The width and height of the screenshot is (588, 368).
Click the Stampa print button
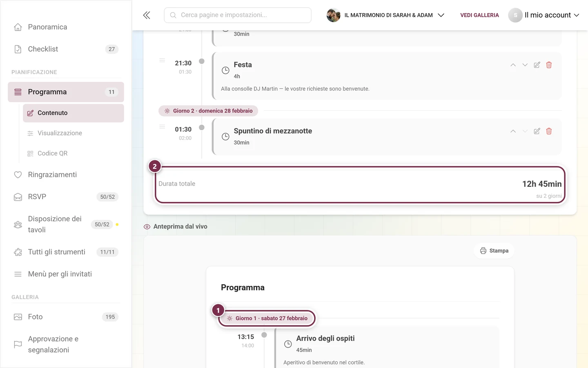click(494, 251)
